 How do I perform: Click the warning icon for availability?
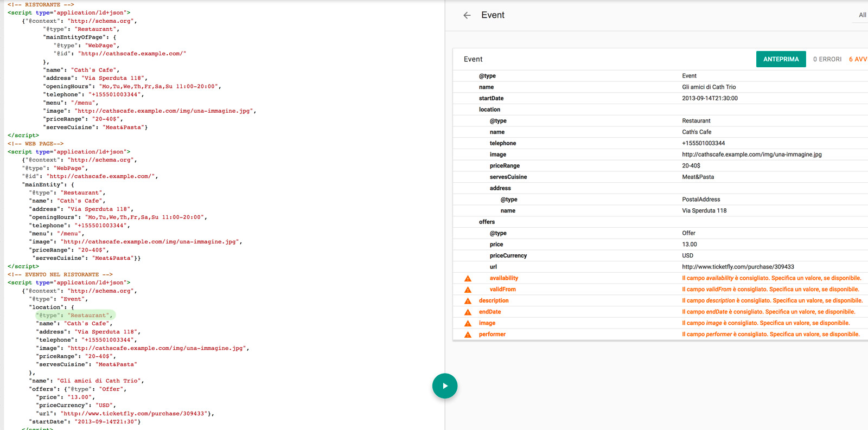coord(468,278)
